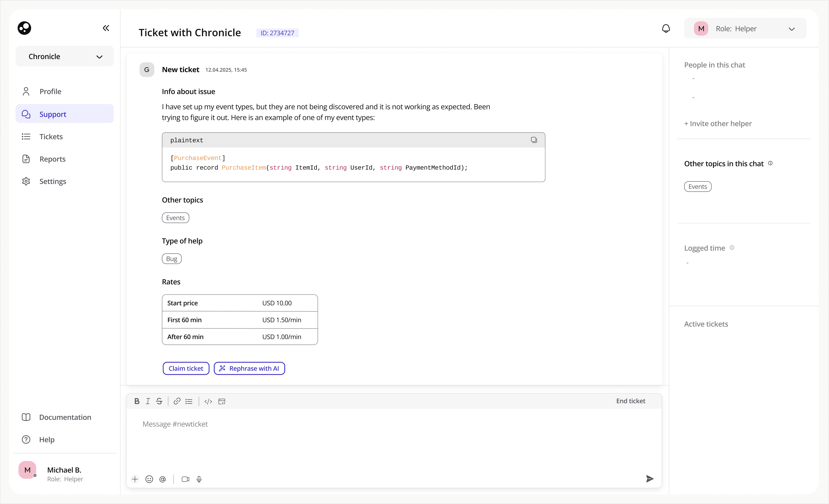The image size is (829, 504).
Task: Click the Ticket with Chronicle title
Action: click(x=190, y=33)
